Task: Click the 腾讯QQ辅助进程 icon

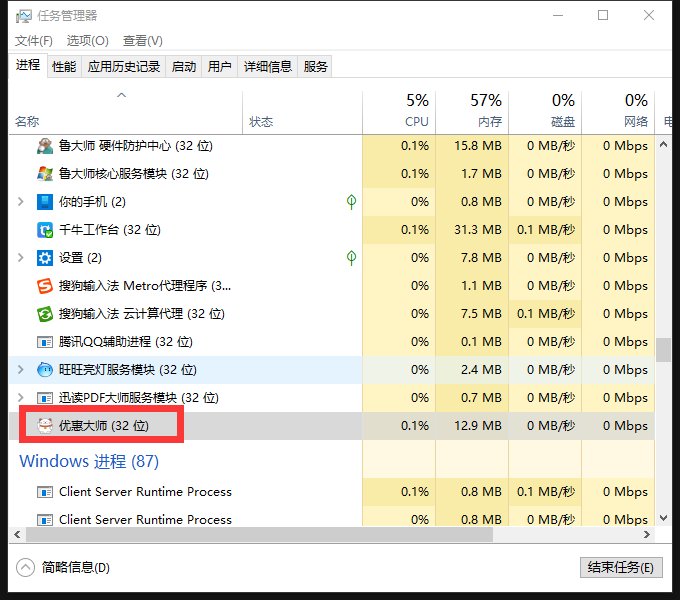Action: coord(45,342)
